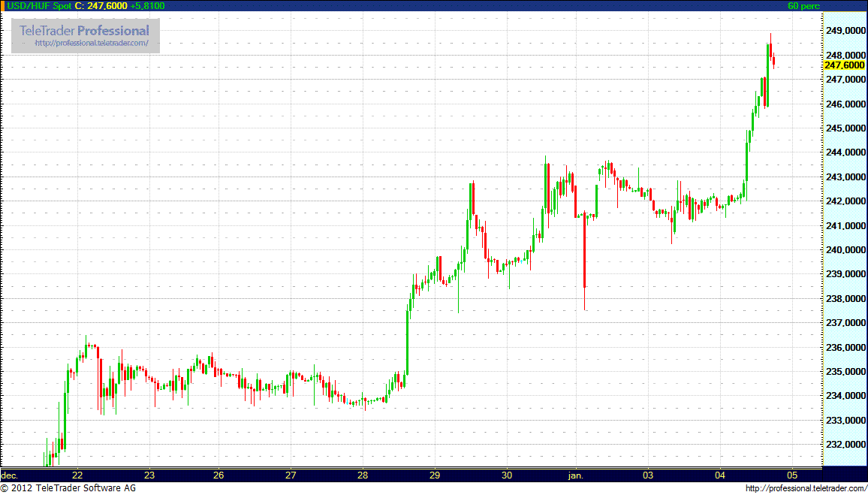The height and width of the screenshot is (495, 868).
Task: Click the 235,0000 price axis label
Action: (x=846, y=372)
